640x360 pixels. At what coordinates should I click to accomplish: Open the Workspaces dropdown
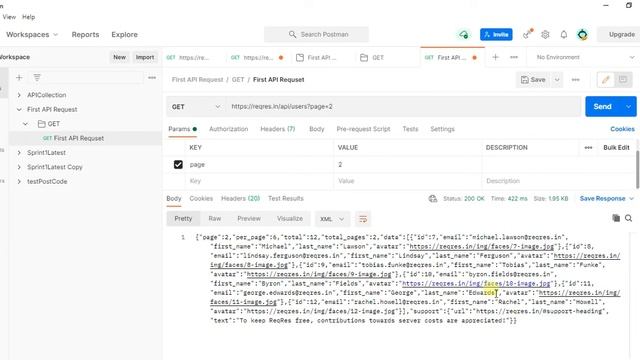32,35
